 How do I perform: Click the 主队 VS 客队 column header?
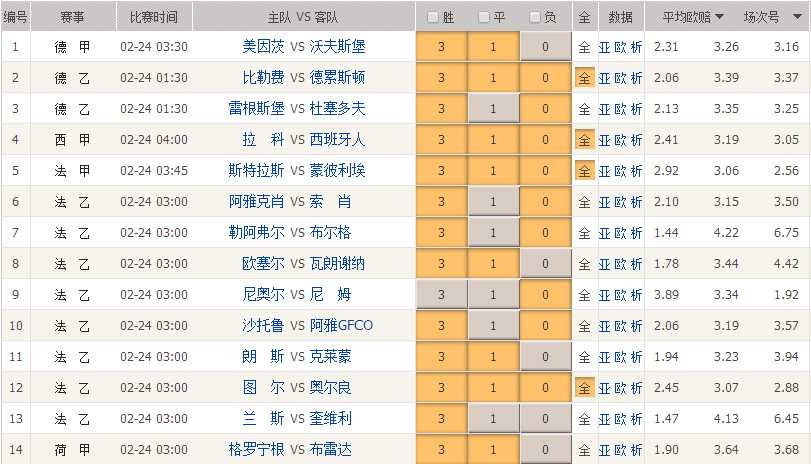click(x=304, y=17)
